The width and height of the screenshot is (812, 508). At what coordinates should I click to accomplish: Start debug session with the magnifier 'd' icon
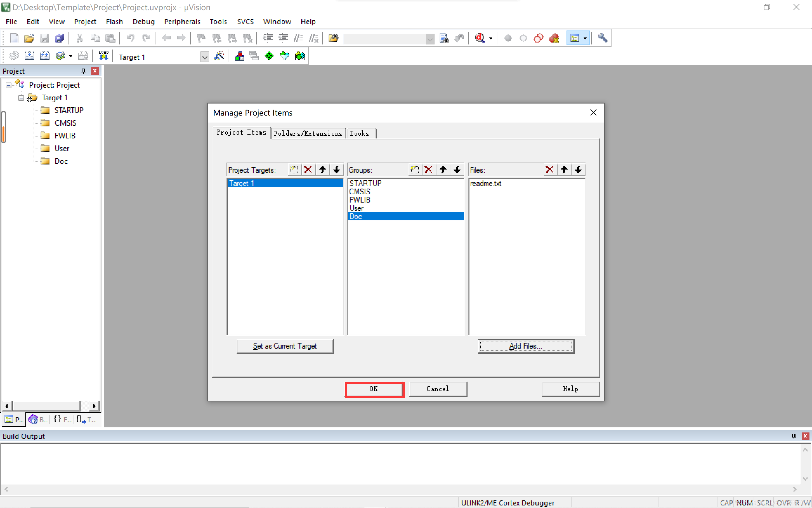point(480,38)
